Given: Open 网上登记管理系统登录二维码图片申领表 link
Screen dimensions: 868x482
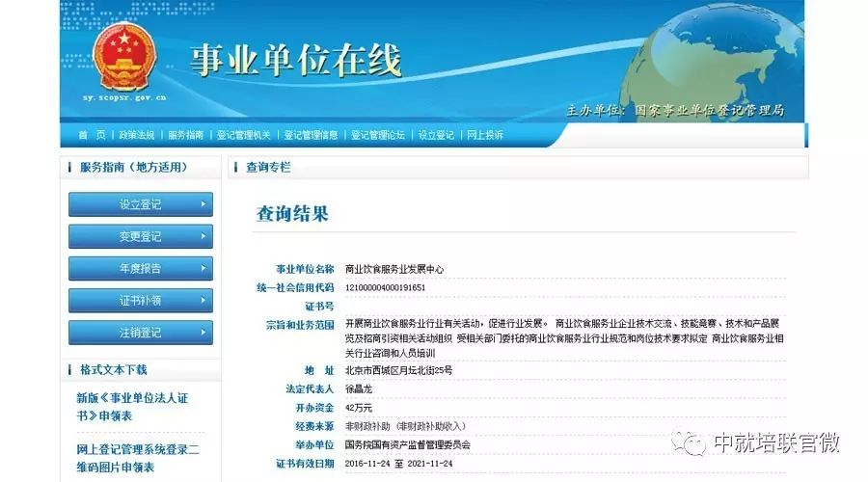Looking at the screenshot, I should tap(138, 458).
